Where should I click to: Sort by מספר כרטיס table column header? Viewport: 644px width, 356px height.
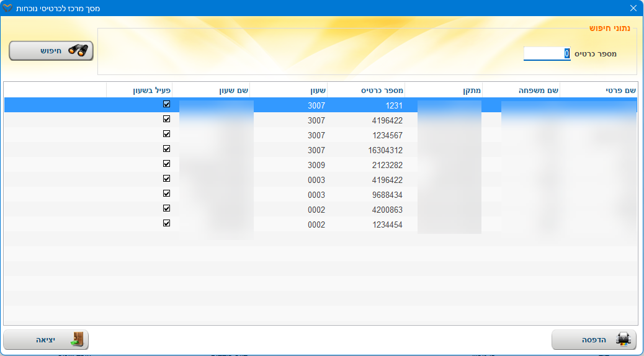[x=366, y=91]
